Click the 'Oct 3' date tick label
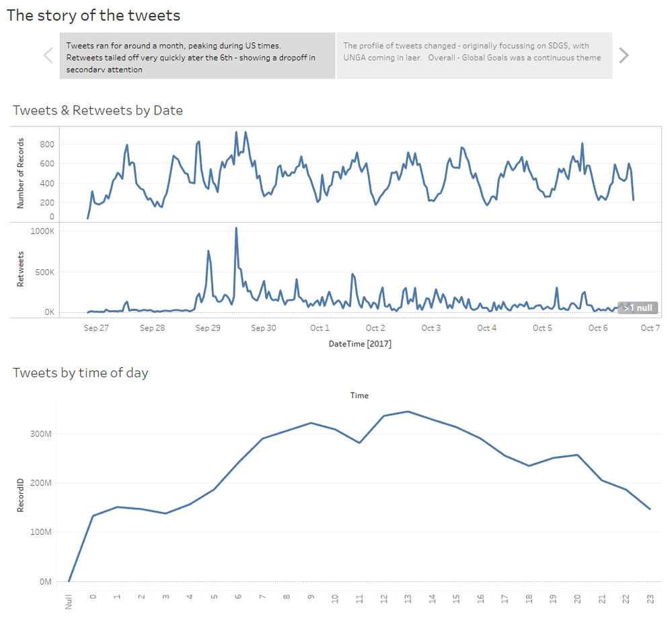This screenshot has width=672, height=635. (431, 328)
